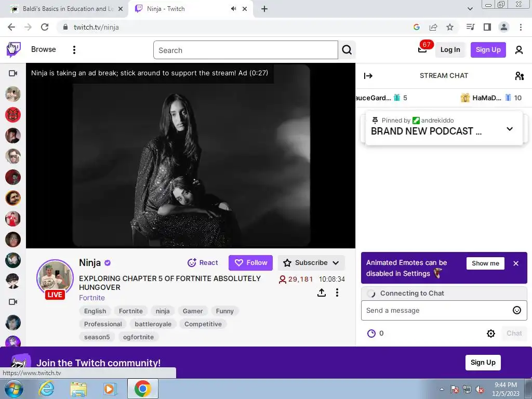Click the lower camera icon in the left sidebar
Viewport: 532px width, 399px height.
pos(13,302)
